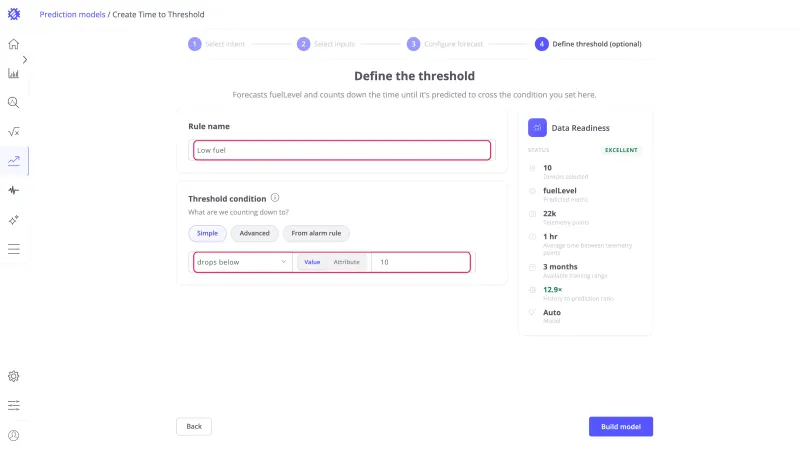Open the settings gear icon
This screenshot has height=450, width=800.
click(14, 377)
